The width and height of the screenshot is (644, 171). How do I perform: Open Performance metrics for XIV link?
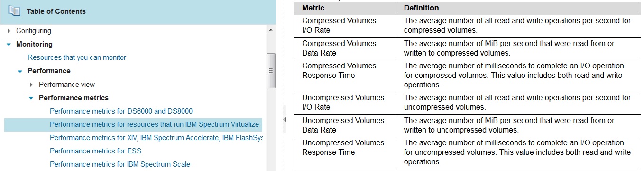point(156,138)
